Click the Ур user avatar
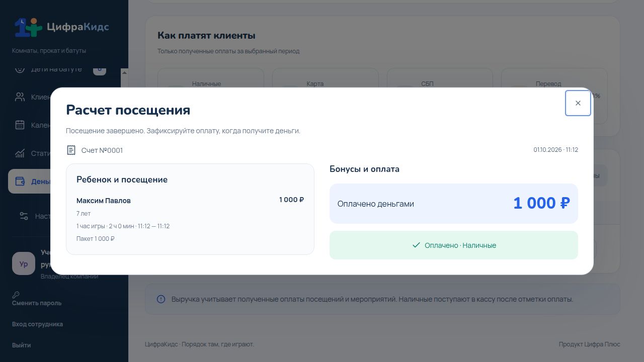The height and width of the screenshot is (362, 644). point(24,264)
